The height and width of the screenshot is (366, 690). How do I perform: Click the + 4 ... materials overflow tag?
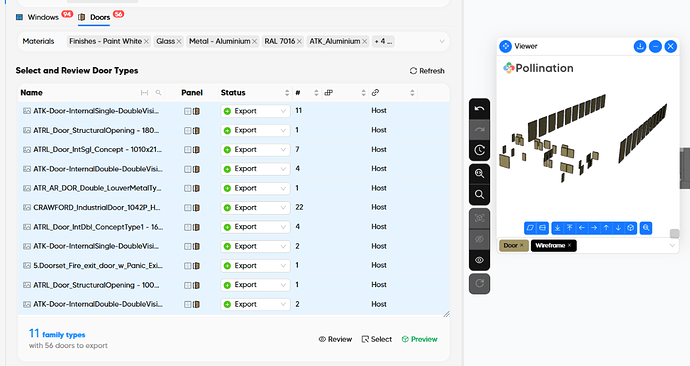(383, 41)
